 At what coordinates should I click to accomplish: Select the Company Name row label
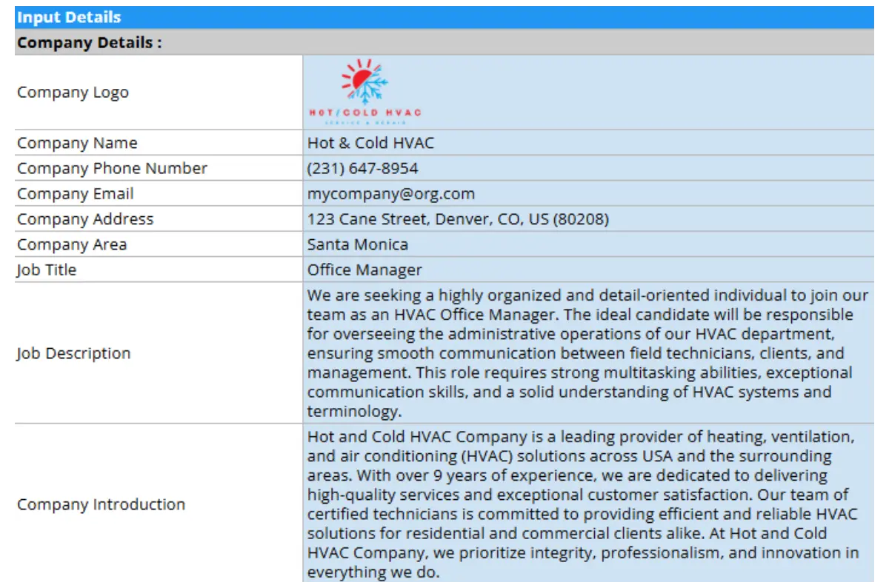coord(77,142)
